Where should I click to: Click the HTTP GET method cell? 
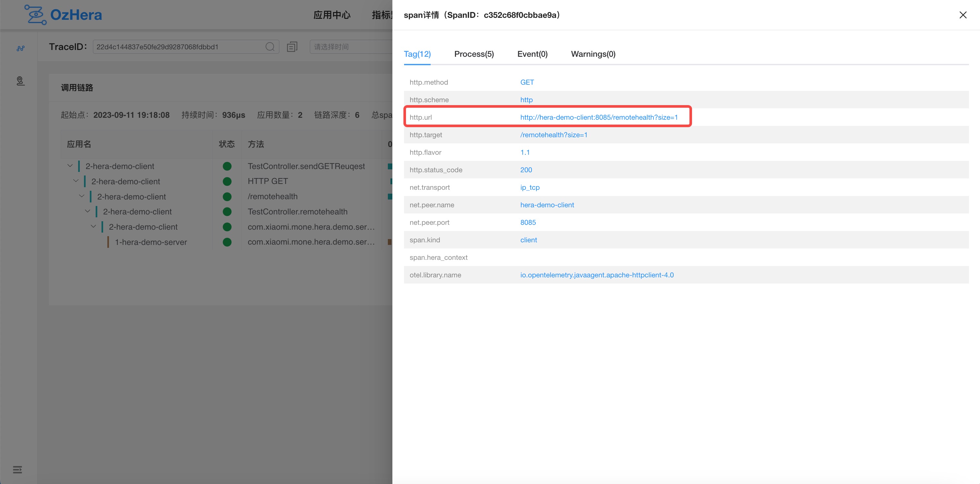(268, 181)
